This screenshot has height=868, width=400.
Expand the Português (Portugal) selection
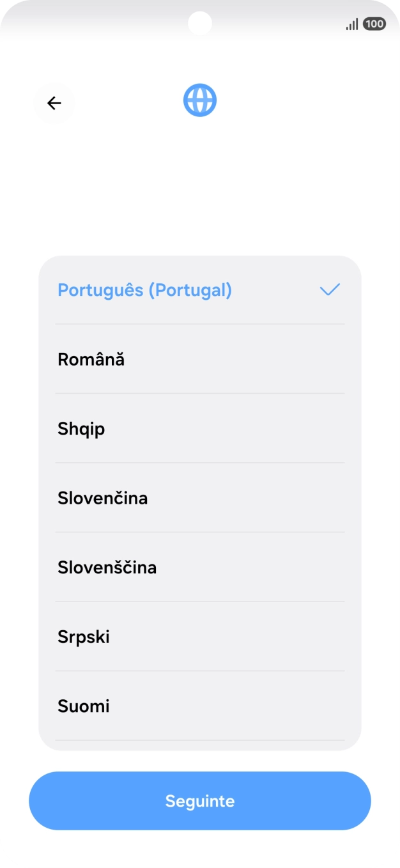[200, 290]
